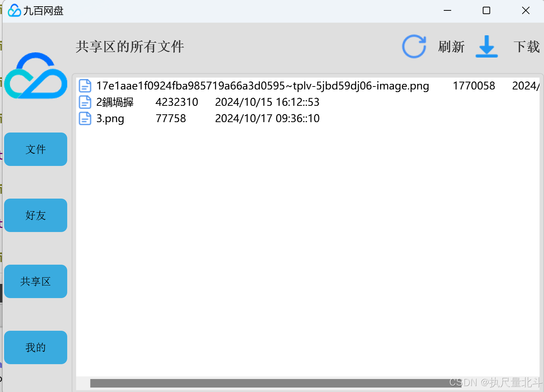Minimize the 九百网盘 window
The width and height of the screenshot is (544, 392).
point(447,10)
